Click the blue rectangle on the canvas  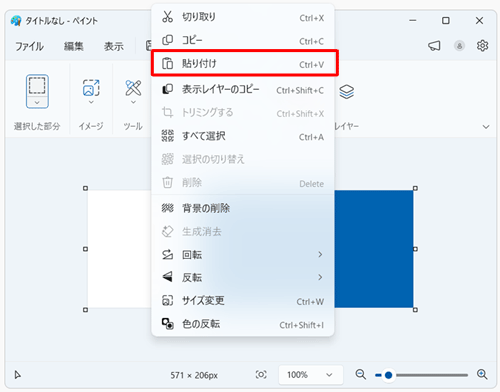pos(374,249)
